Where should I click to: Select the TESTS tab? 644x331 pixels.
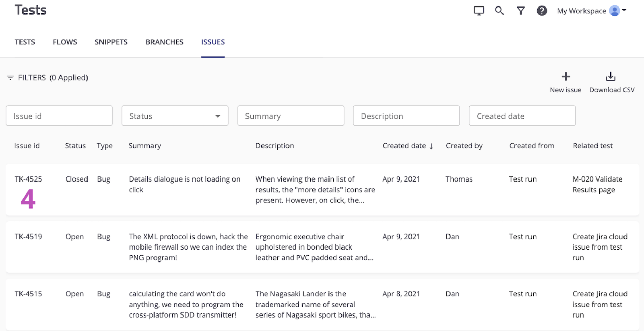(25, 42)
